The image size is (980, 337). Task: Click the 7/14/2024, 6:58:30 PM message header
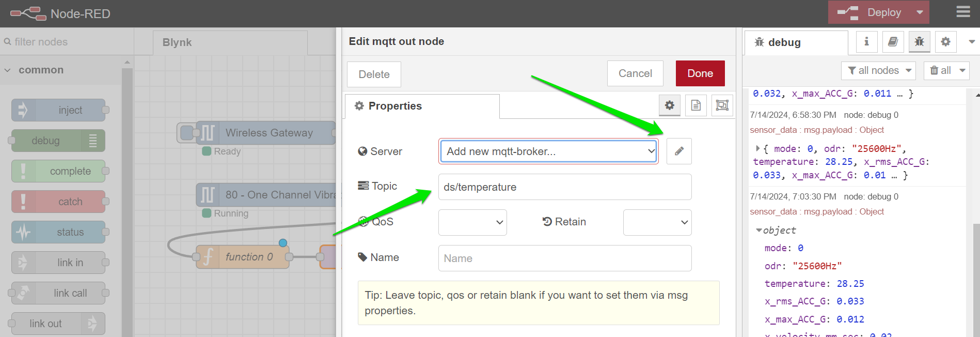(824, 115)
